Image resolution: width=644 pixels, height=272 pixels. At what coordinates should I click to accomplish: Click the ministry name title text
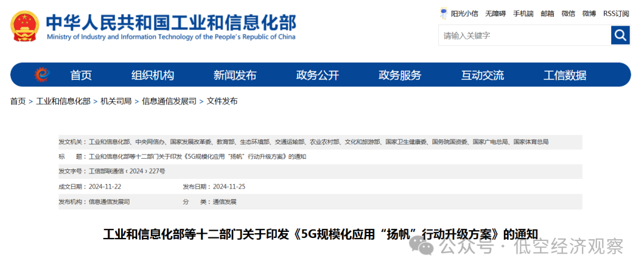click(171, 21)
